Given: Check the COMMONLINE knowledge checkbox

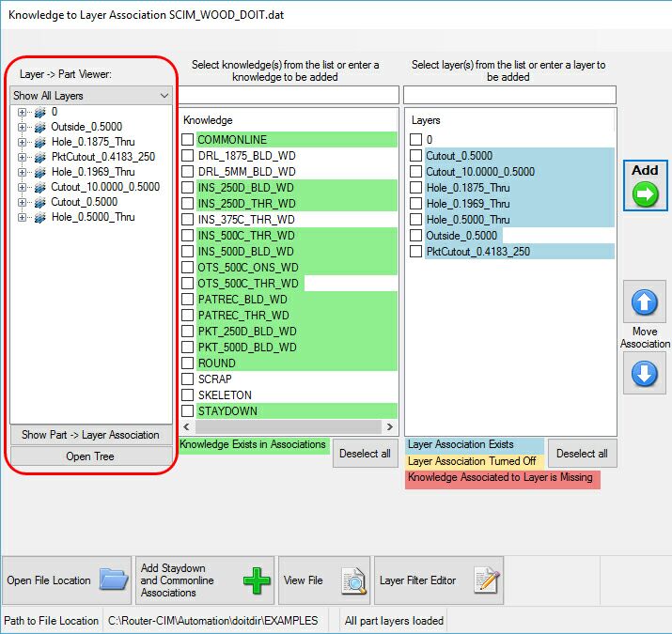Looking at the screenshot, I should click(x=187, y=139).
